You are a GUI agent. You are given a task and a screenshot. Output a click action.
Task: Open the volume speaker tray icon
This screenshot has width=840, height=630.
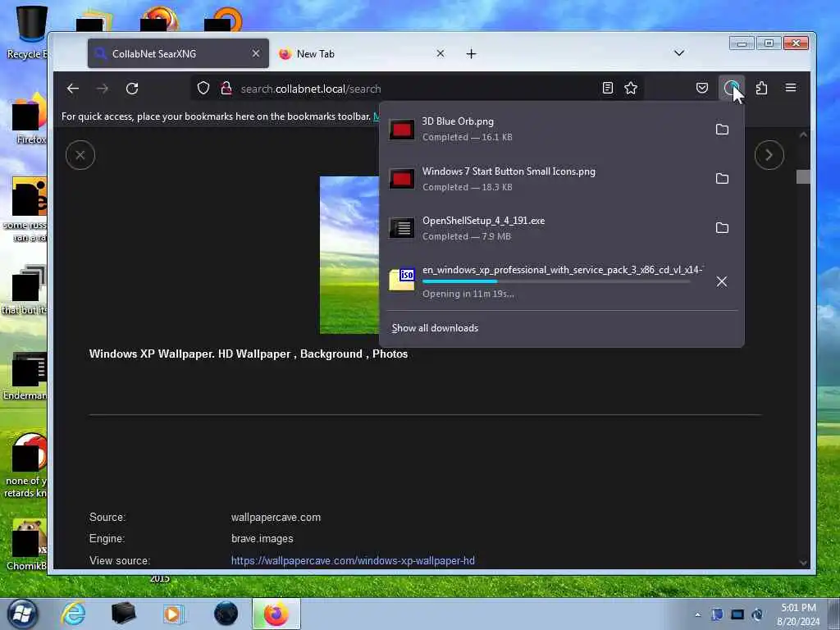pos(757,614)
